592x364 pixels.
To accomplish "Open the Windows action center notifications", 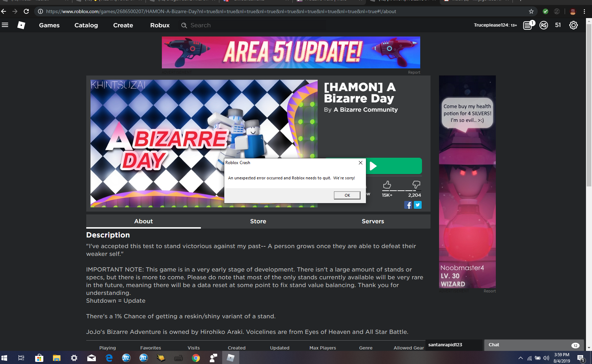I will [581, 358].
